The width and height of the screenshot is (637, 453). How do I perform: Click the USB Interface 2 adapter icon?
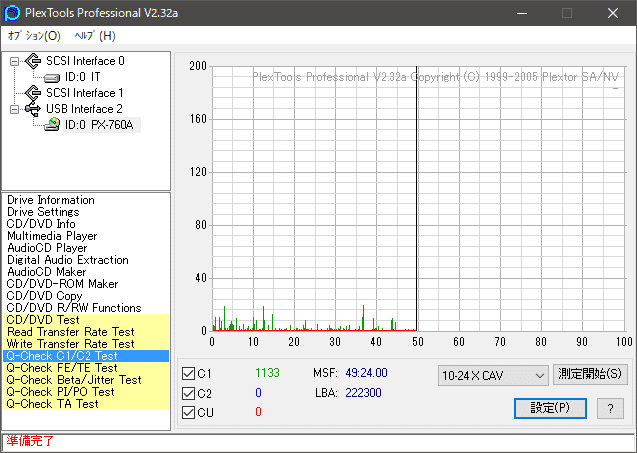33,109
